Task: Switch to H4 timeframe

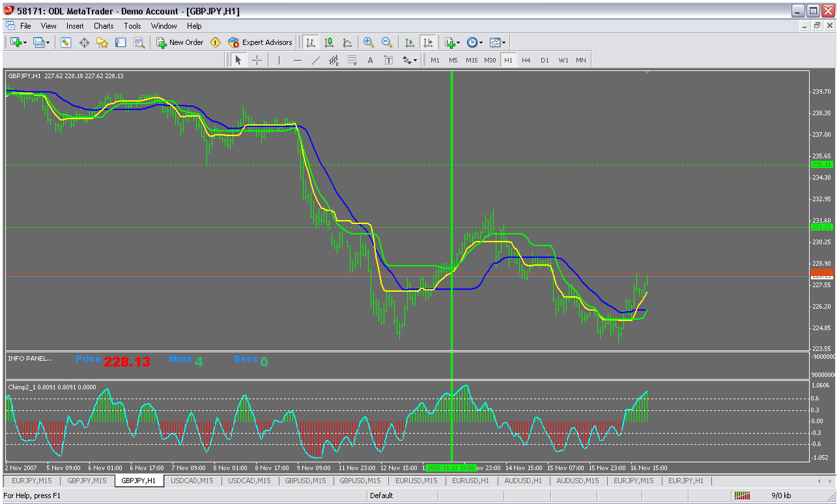Action: tap(526, 60)
